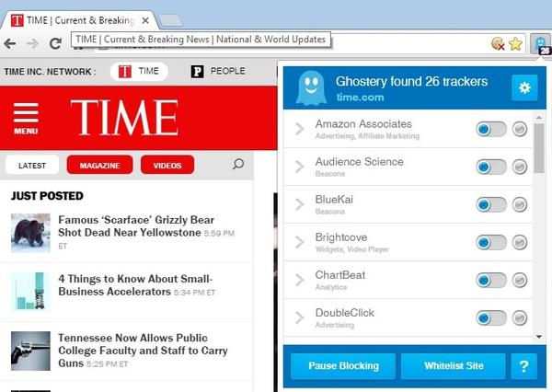This screenshot has width=552, height=392.
Task: Expand Amazon Associates tracker details
Action: tap(300, 129)
